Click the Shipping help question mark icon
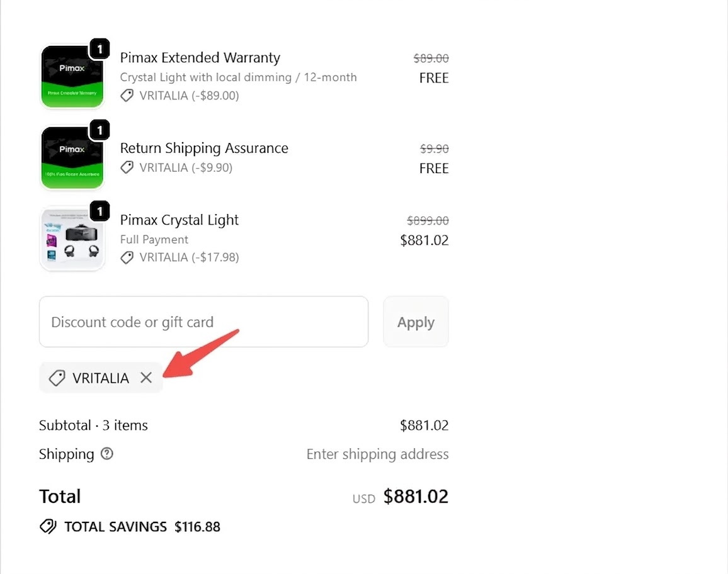 (107, 454)
